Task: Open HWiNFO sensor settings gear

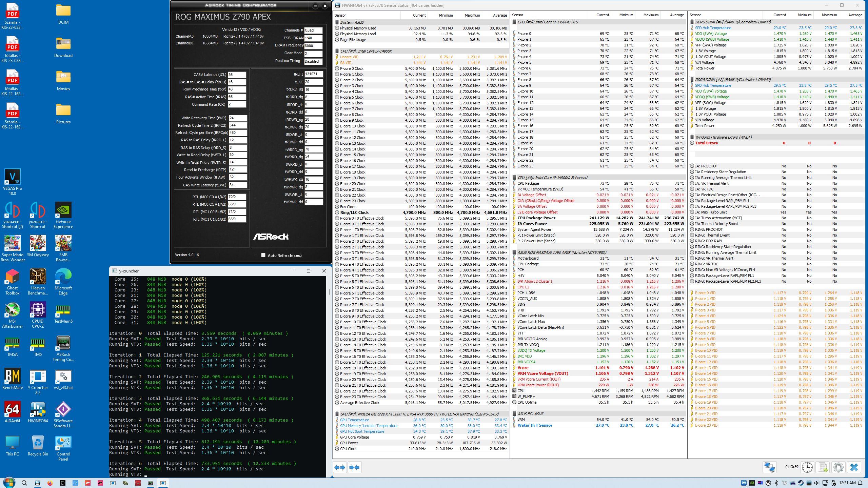Action: point(838,467)
